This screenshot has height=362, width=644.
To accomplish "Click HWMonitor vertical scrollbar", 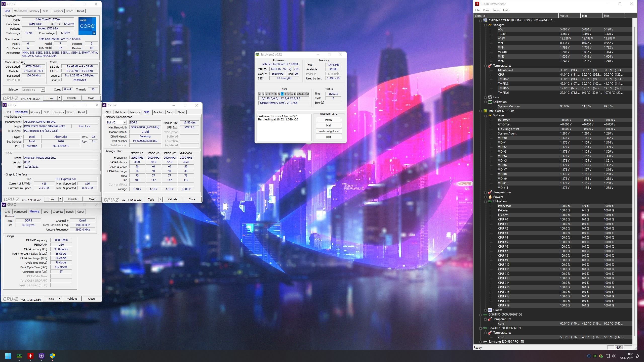I will click(634, 181).
